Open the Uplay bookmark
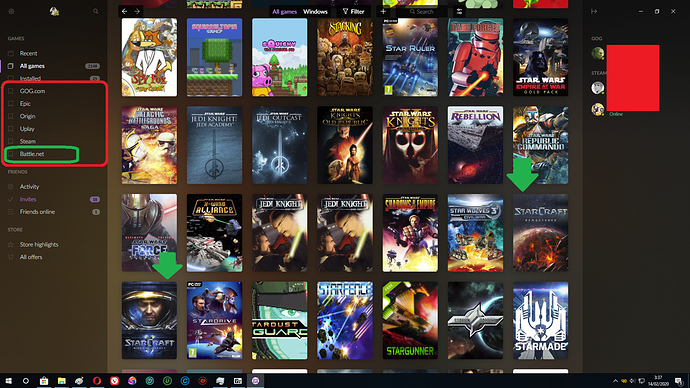 (27, 129)
